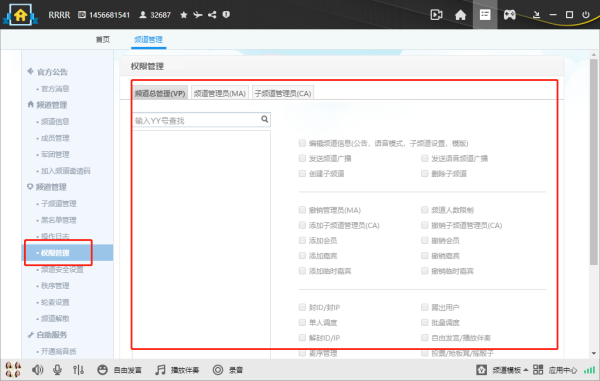Open 频道解散 in the sidebar

click(55, 319)
